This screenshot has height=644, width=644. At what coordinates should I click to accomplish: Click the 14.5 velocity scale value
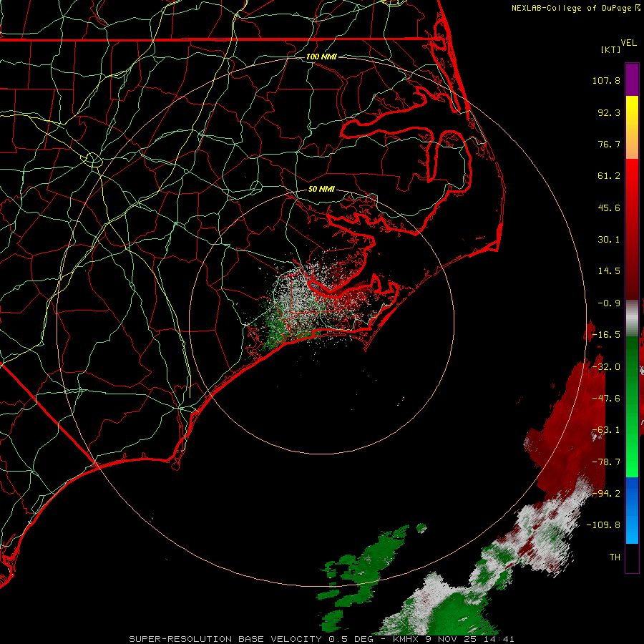pos(609,271)
